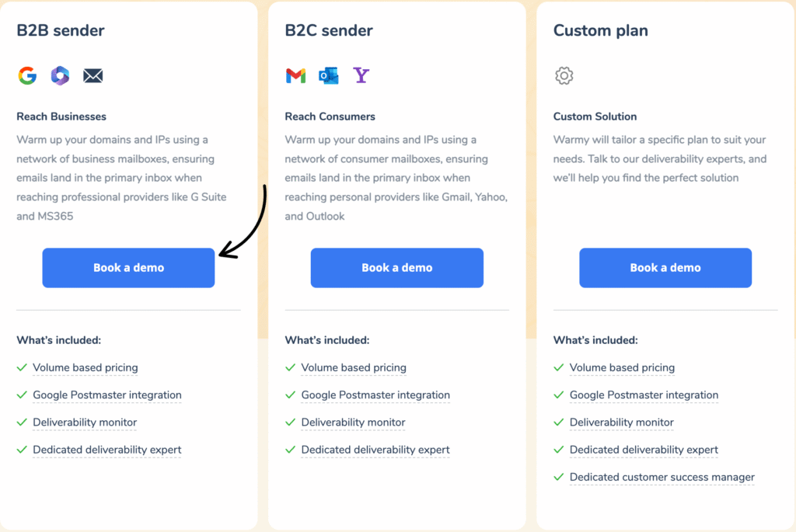Screen dimensions: 796x532
Task: Open Google Postmaster integration in B2B sender
Action: coord(107,395)
